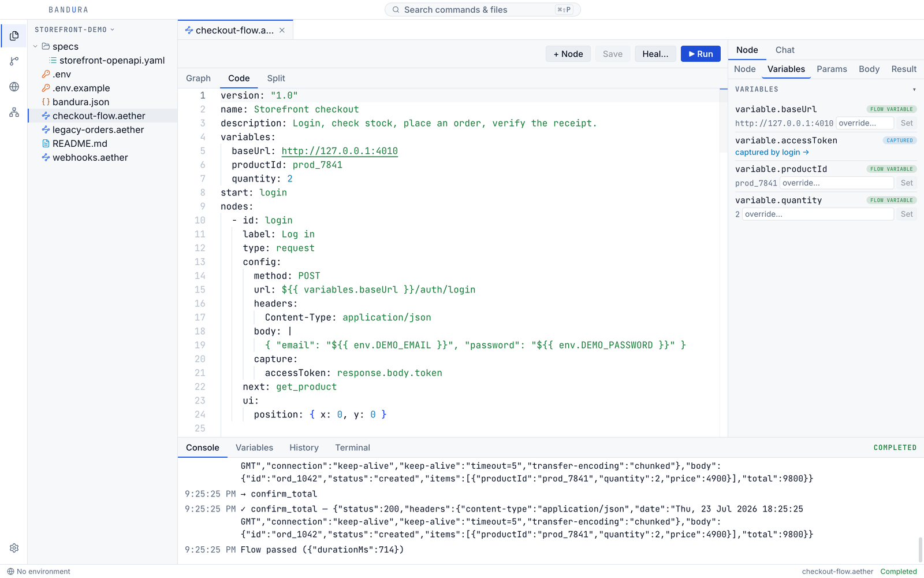Open the Node sub-tab in inspector
Viewport: 924px width, 578px height.
[745, 69]
